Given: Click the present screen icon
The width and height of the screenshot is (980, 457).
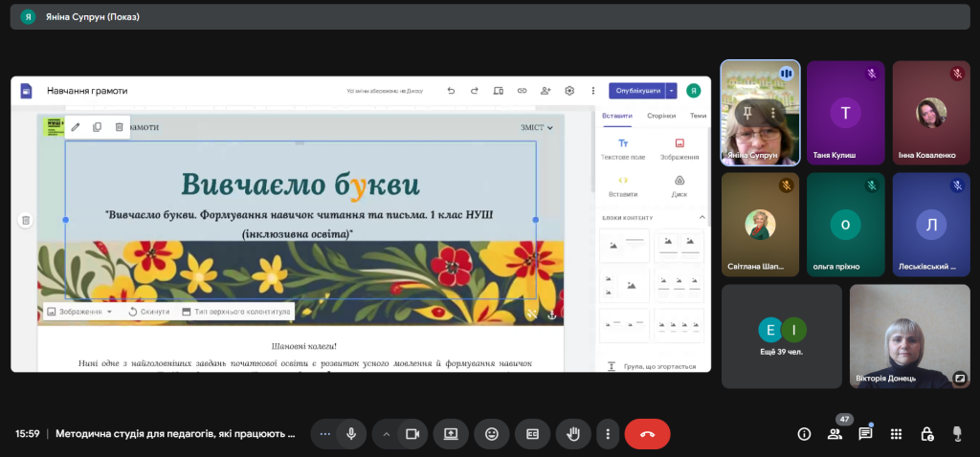Looking at the screenshot, I should [x=451, y=433].
